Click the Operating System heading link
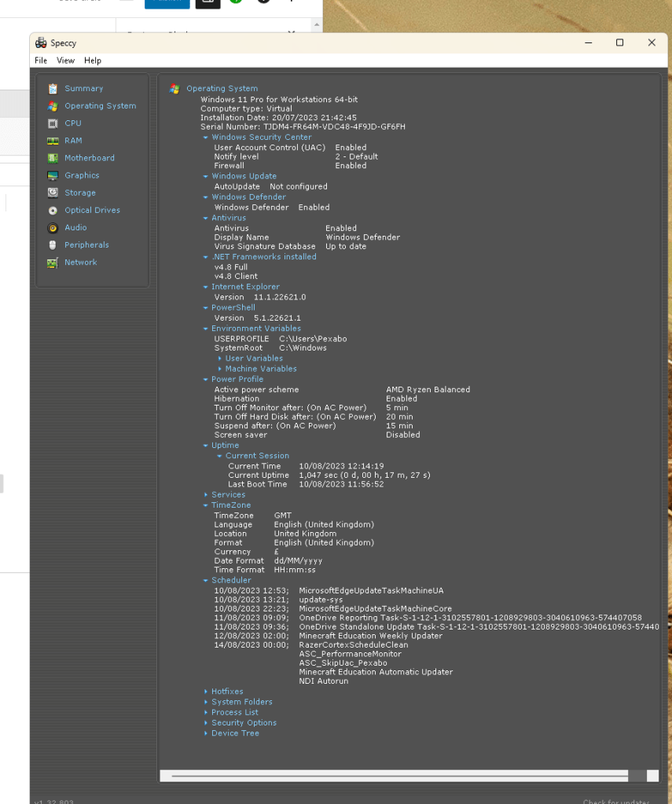 [x=222, y=88]
